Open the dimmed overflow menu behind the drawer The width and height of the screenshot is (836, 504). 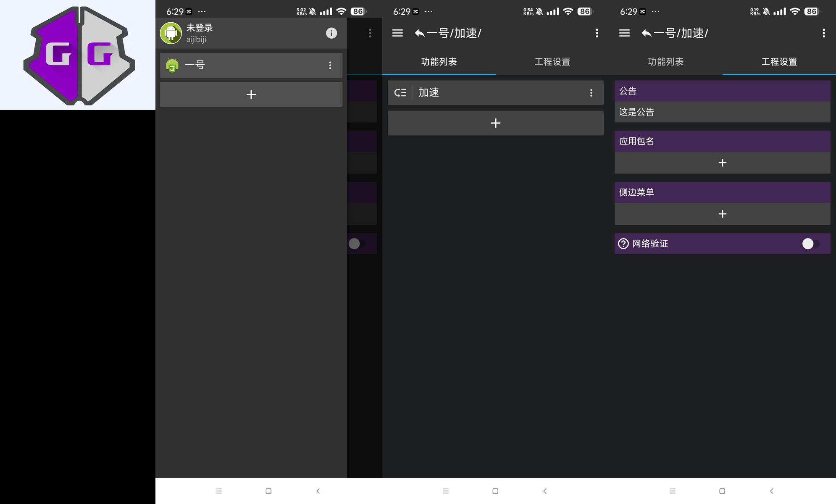[370, 33]
